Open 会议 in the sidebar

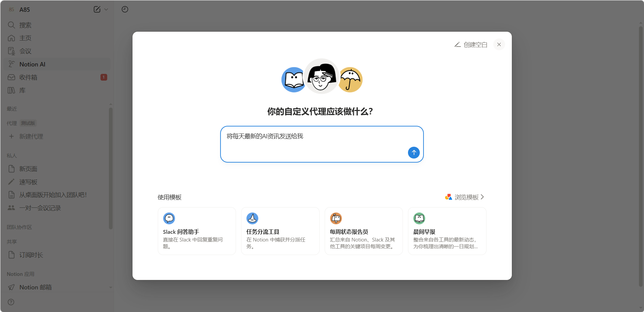(57, 51)
